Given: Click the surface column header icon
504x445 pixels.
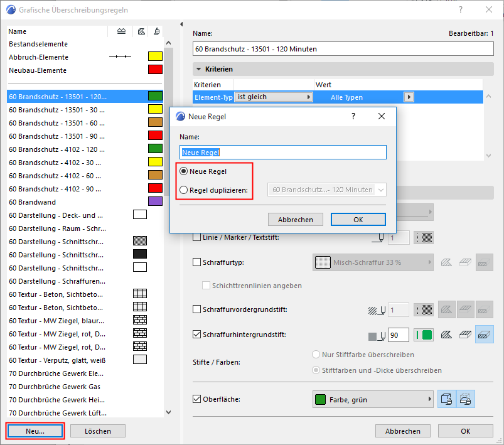Looking at the screenshot, I should (156, 31).
